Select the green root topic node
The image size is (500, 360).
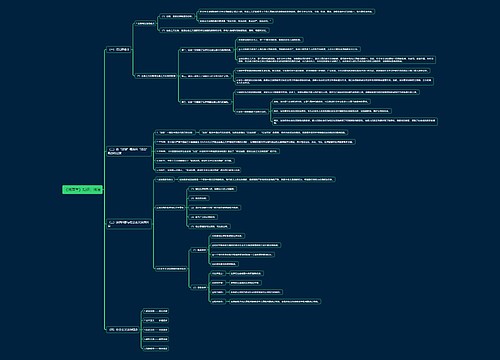tap(82, 190)
